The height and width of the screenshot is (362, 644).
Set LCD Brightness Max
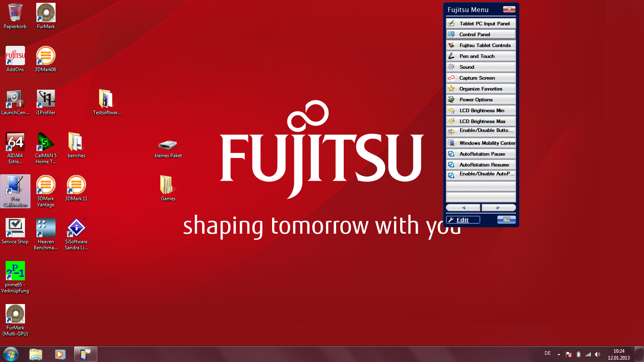[x=481, y=121]
